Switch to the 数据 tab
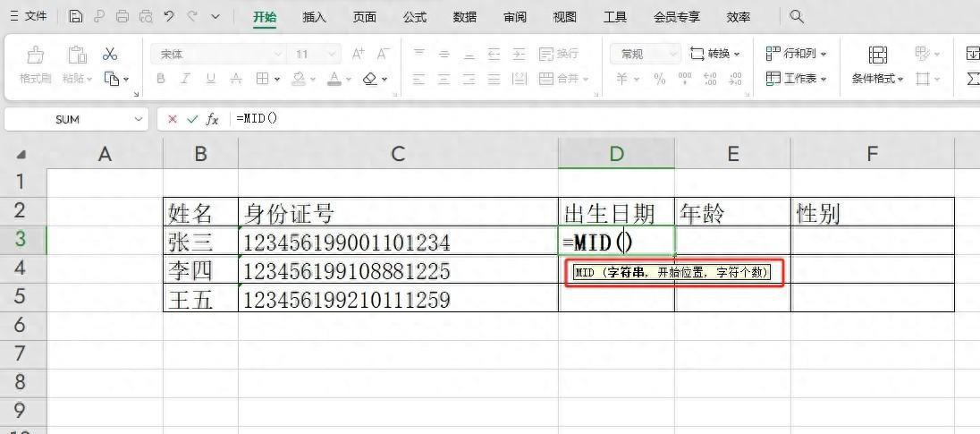This screenshot has width=980, height=434. pyautogui.click(x=464, y=18)
